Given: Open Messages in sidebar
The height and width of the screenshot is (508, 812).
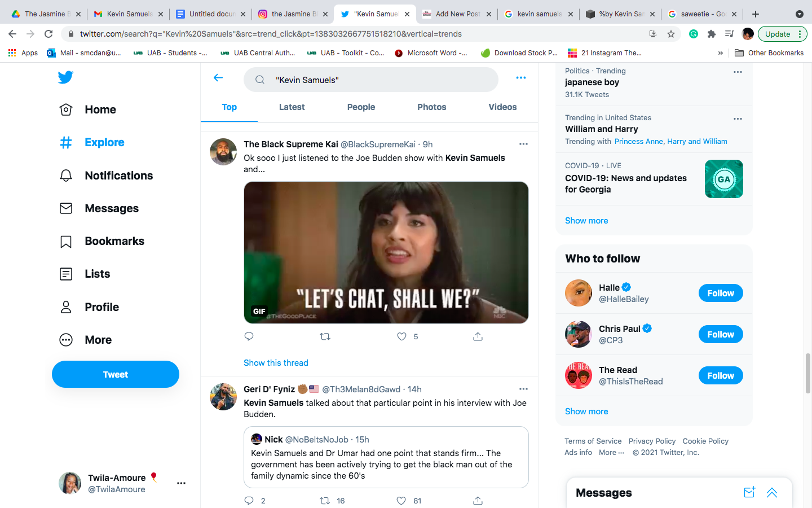Looking at the screenshot, I should 99,208.
